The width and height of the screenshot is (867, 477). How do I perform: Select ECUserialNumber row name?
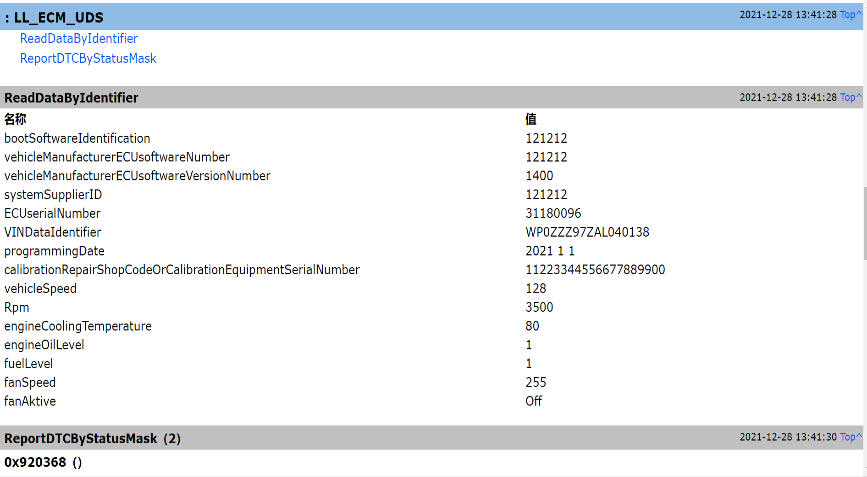[52, 213]
